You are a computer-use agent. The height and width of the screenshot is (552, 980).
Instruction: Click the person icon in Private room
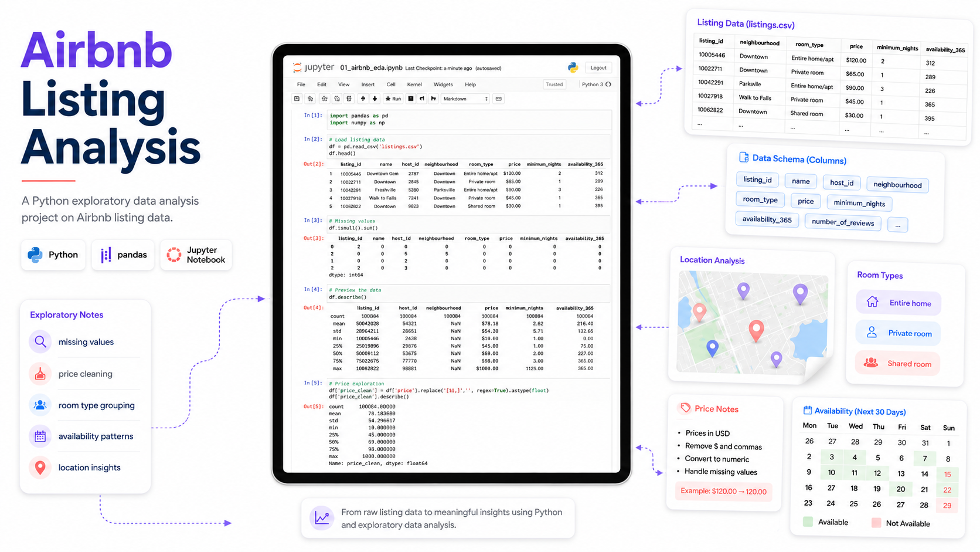pyautogui.click(x=872, y=332)
